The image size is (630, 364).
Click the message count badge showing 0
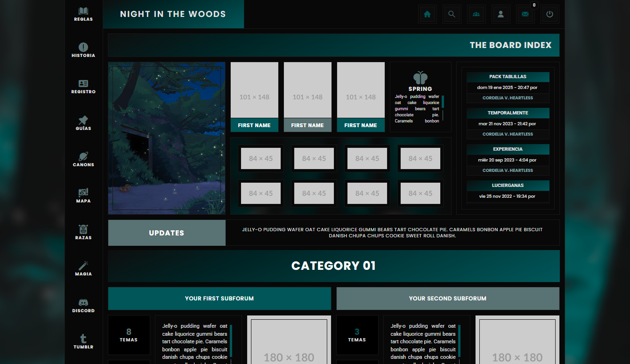click(534, 5)
